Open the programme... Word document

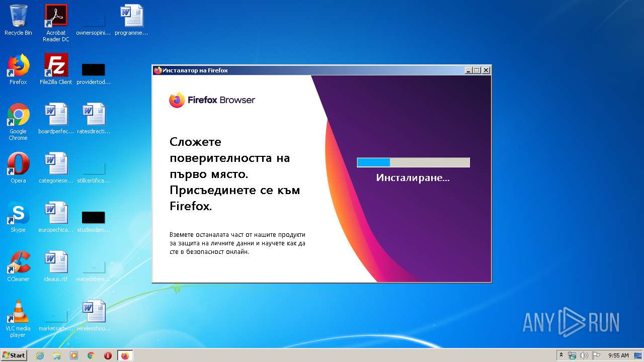click(131, 20)
